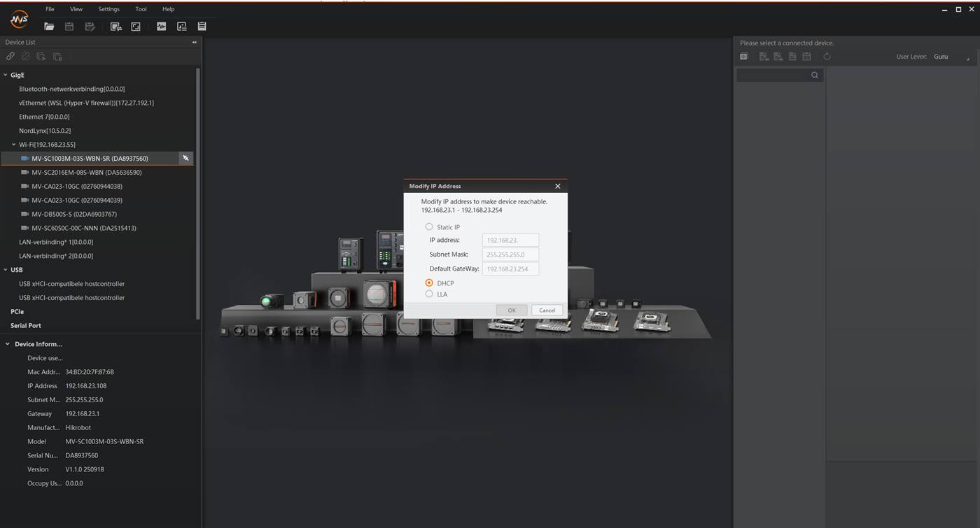Select the Static IP radio button
The height and width of the screenshot is (528, 980).
pyautogui.click(x=429, y=227)
